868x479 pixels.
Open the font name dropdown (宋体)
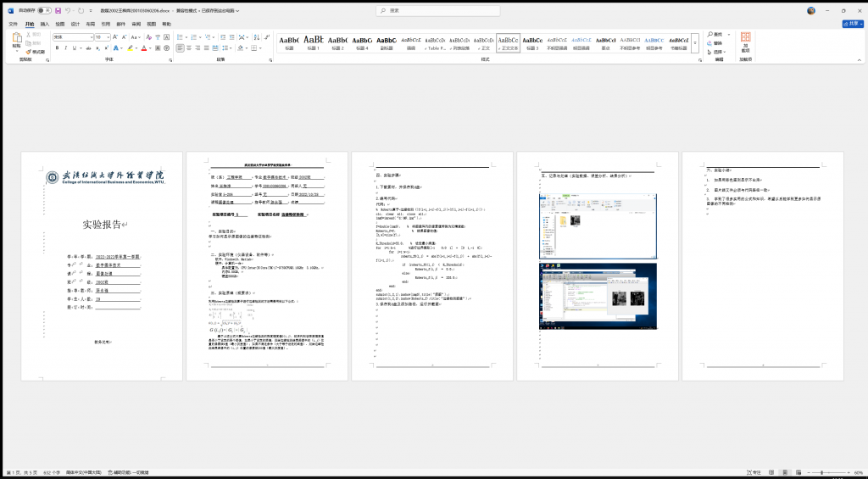point(116,37)
